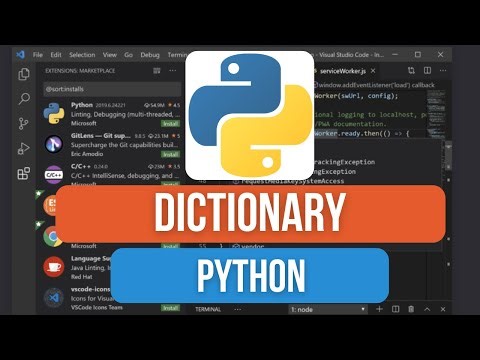Viewport: 480px width, 360px height.
Task: Click the Chrome debugger extension icon
Action: pos(52,237)
